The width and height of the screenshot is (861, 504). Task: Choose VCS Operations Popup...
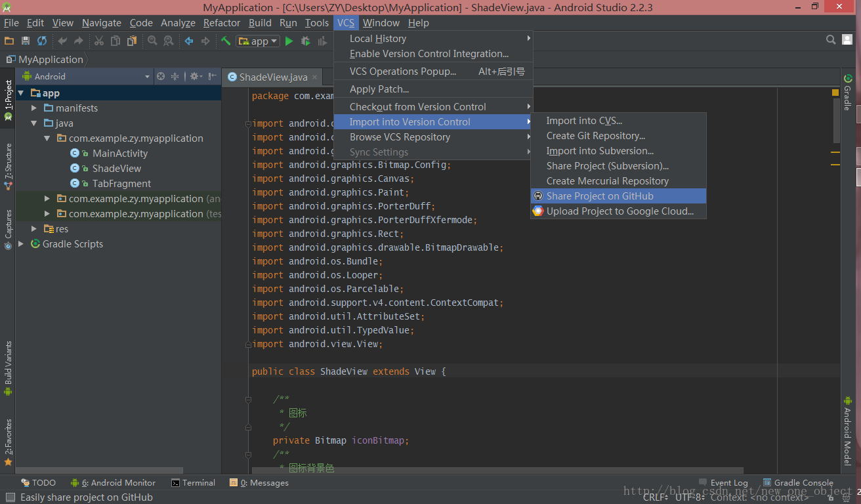tap(433, 72)
